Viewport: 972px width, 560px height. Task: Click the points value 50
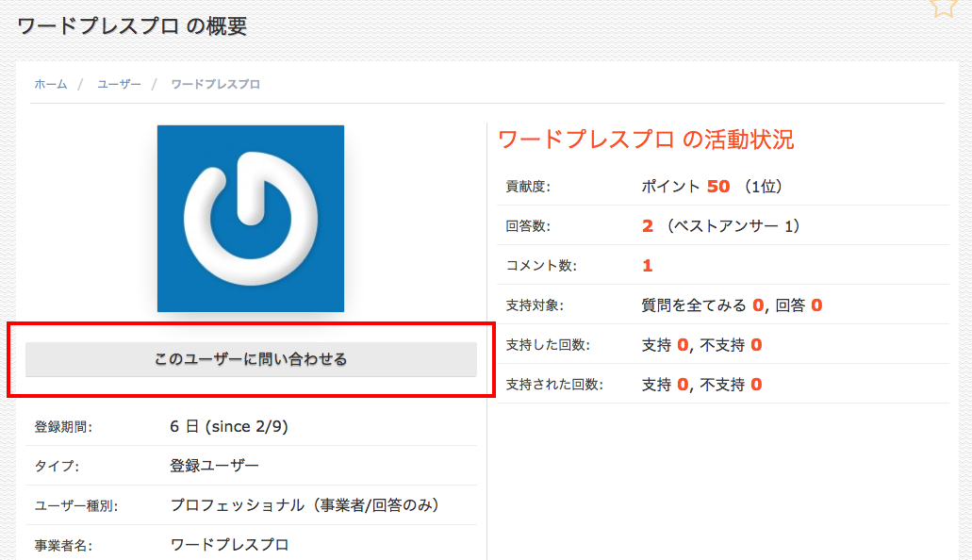[x=718, y=186]
